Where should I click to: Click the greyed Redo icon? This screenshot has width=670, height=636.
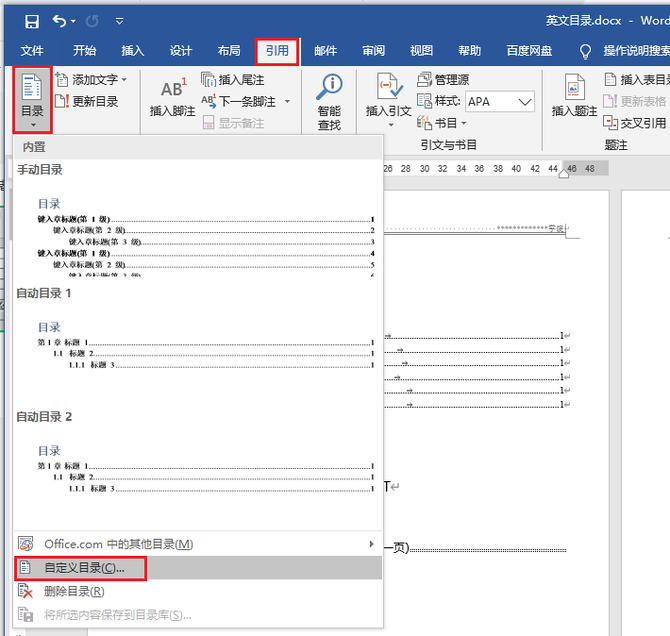[92, 21]
